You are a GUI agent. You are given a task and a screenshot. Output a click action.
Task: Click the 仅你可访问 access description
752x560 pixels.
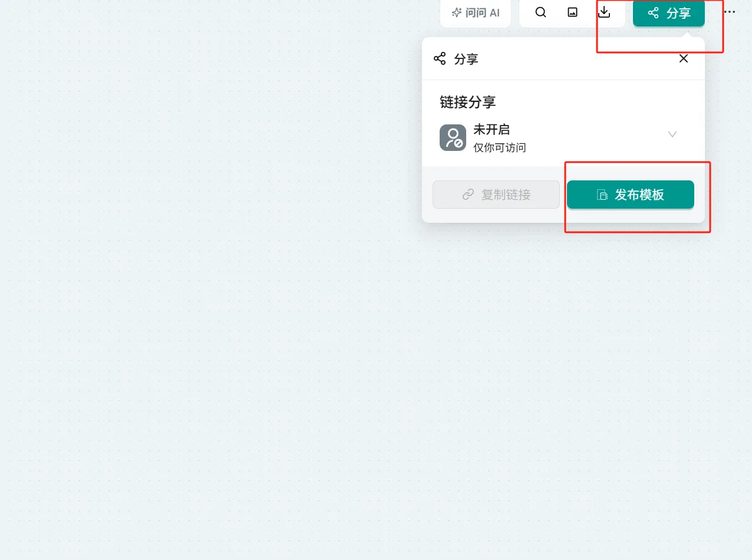(x=500, y=147)
